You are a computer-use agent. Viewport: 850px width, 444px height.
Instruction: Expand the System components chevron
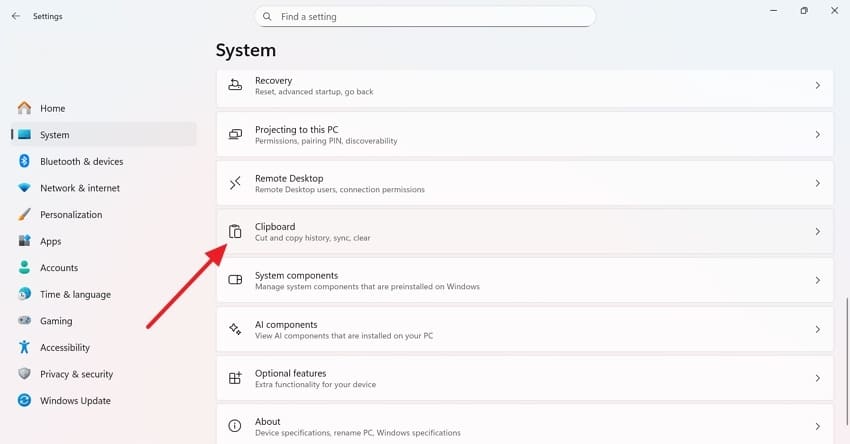pyautogui.click(x=817, y=280)
